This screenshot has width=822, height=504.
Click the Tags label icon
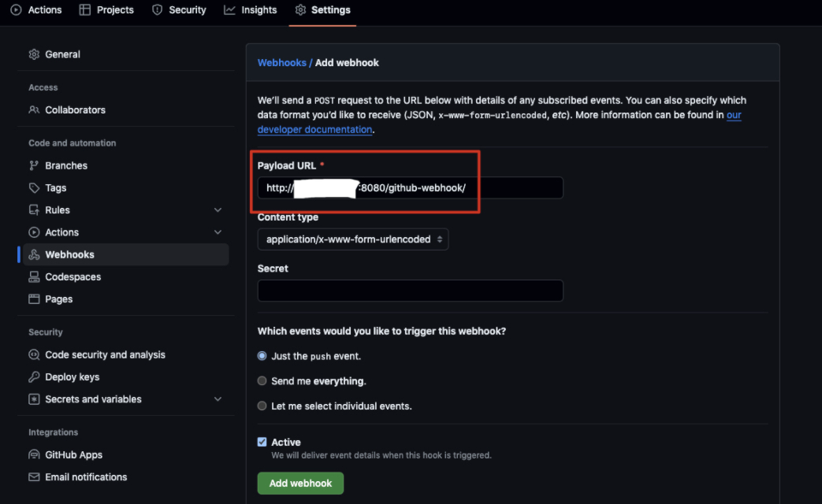click(x=34, y=188)
